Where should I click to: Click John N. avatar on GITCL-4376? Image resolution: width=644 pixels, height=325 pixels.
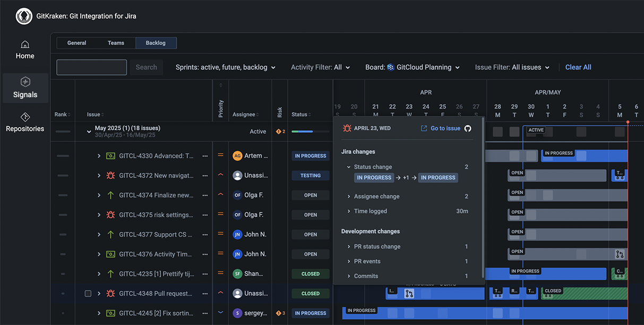[237, 254]
